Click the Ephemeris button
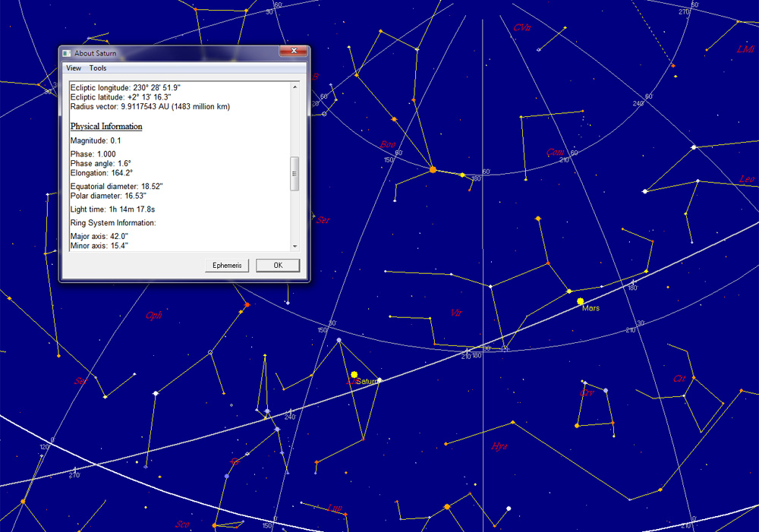The height and width of the screenshot is (532, 759). tap(227, 266)
